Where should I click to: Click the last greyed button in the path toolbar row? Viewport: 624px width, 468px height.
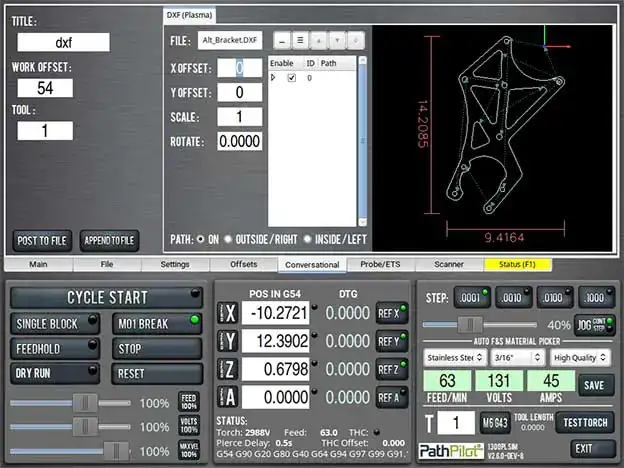coord(356,41)
